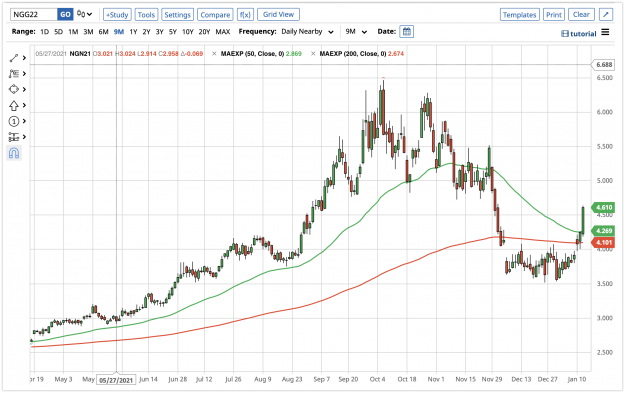Set range to 5D
This screenshot has height=393, width=625.
point(58,31)
